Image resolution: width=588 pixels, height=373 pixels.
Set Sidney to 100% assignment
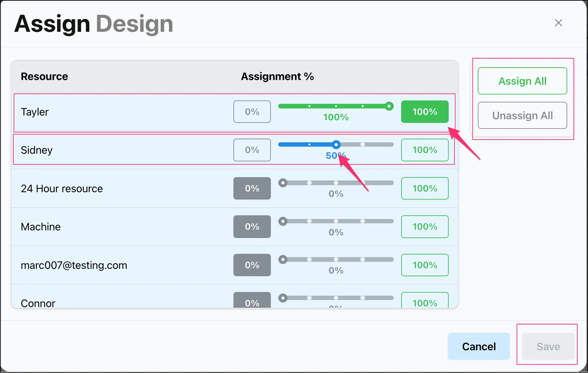coord(425,150)
